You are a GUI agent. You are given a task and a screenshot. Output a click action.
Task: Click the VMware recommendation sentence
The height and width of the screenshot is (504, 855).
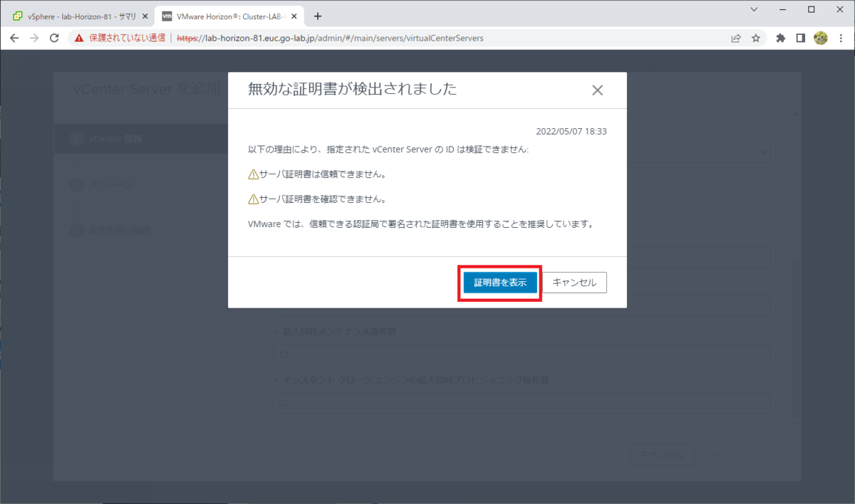tap(421, 224)
